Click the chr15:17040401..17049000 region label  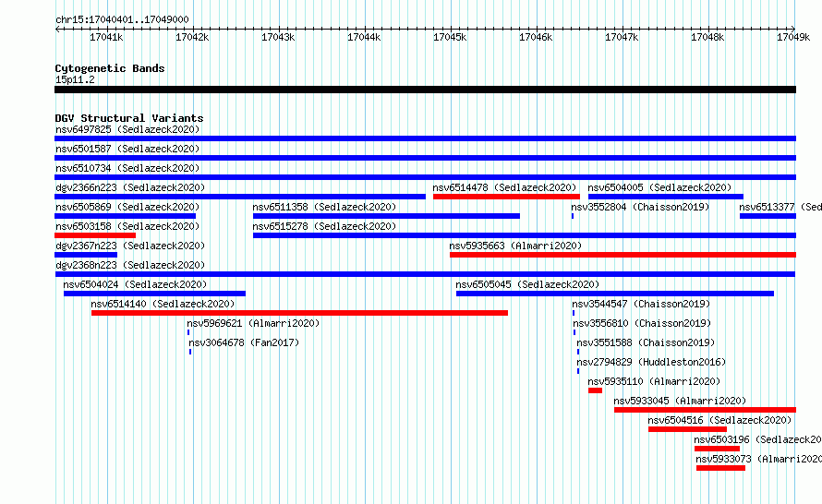point(122,19)
